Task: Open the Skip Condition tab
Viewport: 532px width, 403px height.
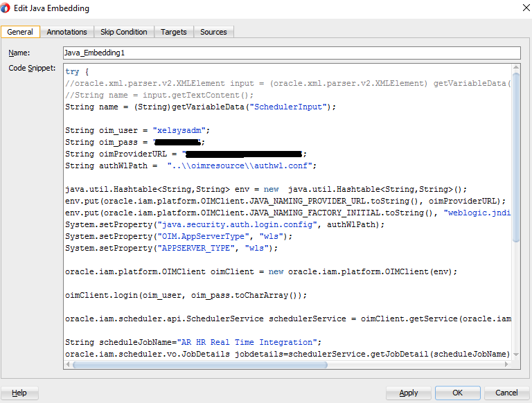Action: (124, 32)
